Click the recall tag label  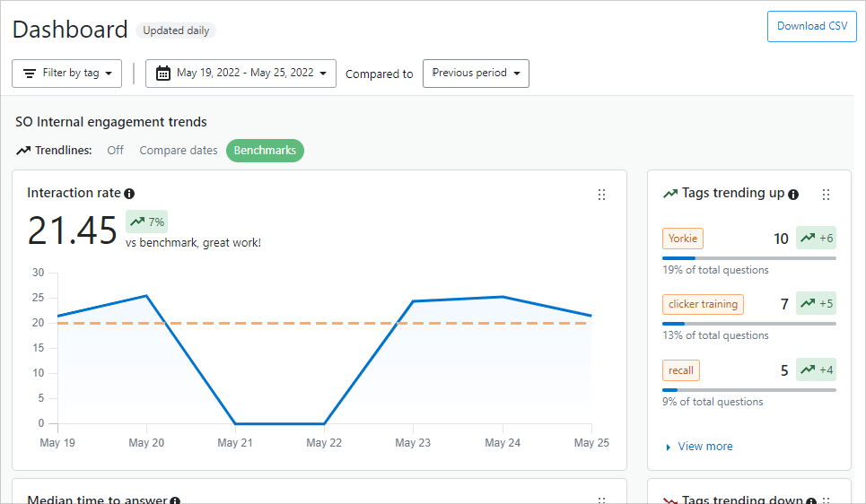(680, 370)
